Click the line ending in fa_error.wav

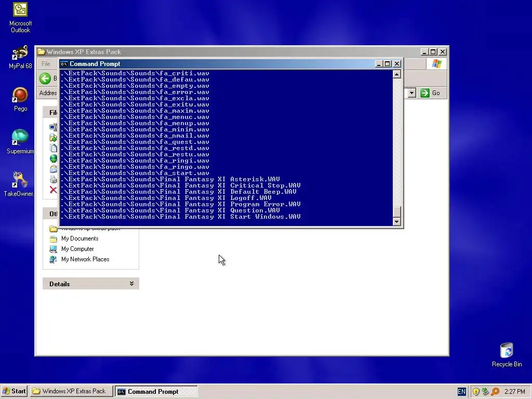(135, 92)
